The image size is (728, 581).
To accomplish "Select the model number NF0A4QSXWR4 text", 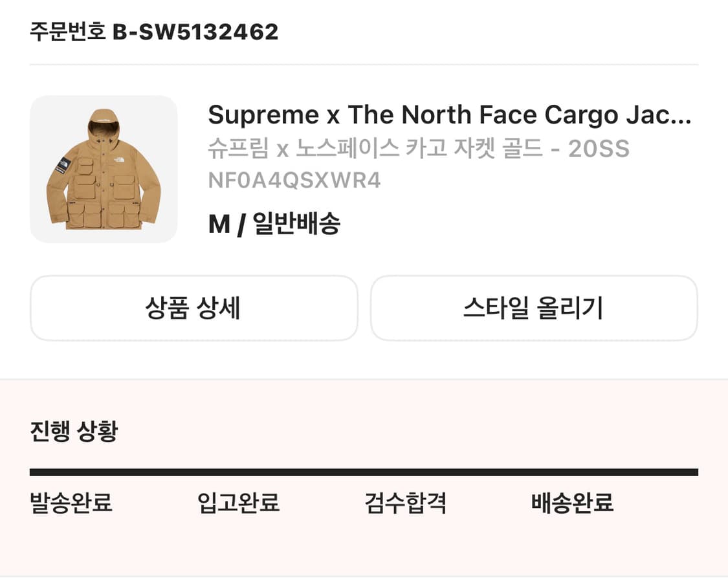I will 294,180.
